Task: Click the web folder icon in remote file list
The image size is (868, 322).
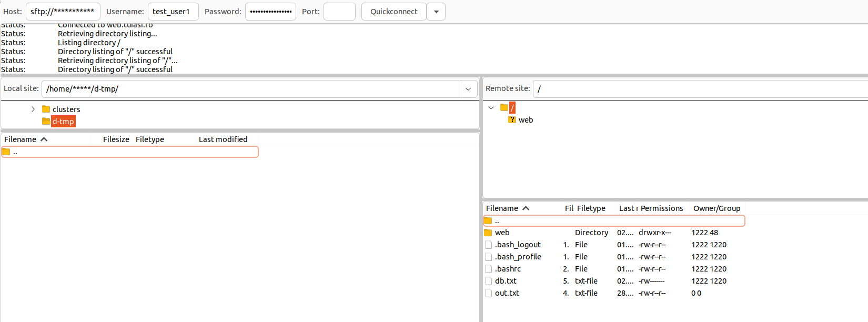Action: [x=488, y=233]
